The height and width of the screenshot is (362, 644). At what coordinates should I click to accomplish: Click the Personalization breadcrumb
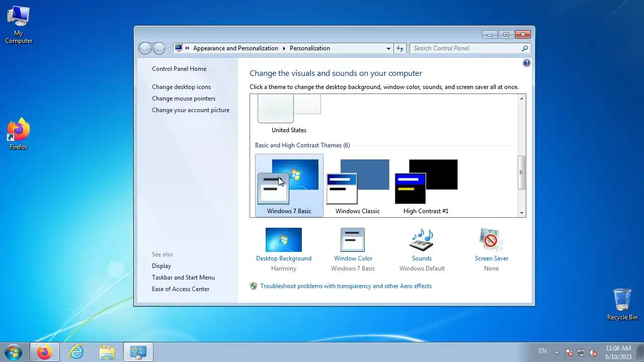click(310, 48)
